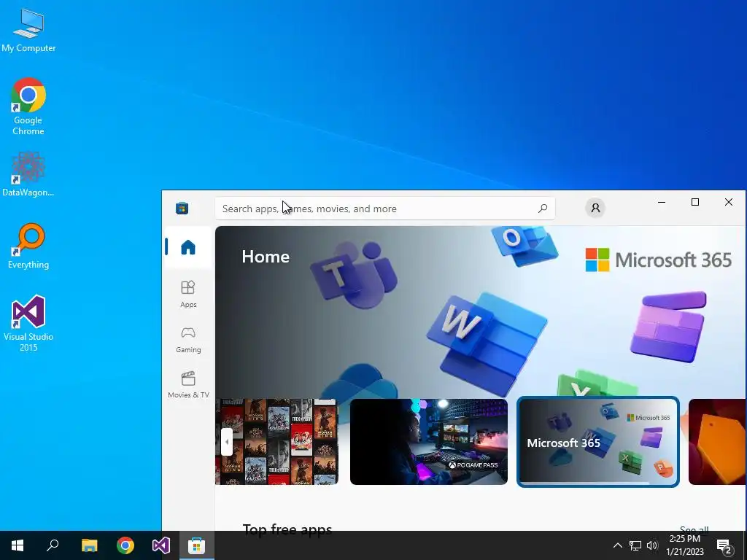Maximize the Microsoft Store window

coord(695,203)
